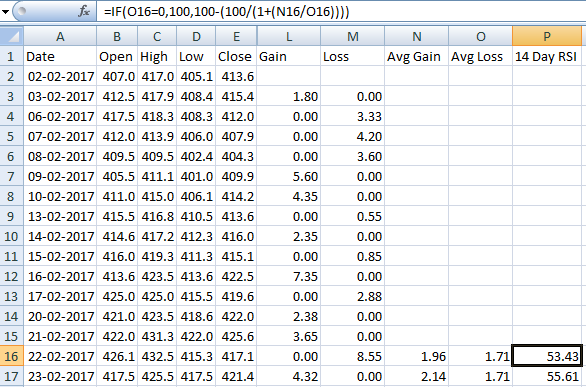Select column M header

pos(352,36)
